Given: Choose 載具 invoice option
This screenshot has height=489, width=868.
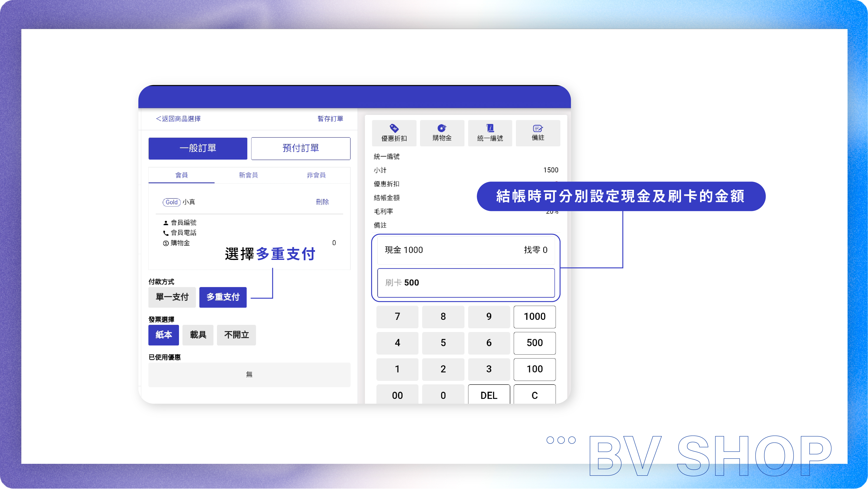Looking at the screenshot, I should (198, 335).
